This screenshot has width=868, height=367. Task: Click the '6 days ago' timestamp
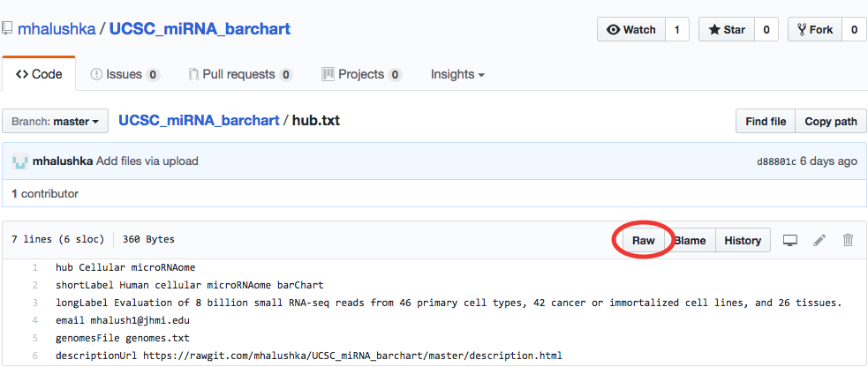point(828,161)
